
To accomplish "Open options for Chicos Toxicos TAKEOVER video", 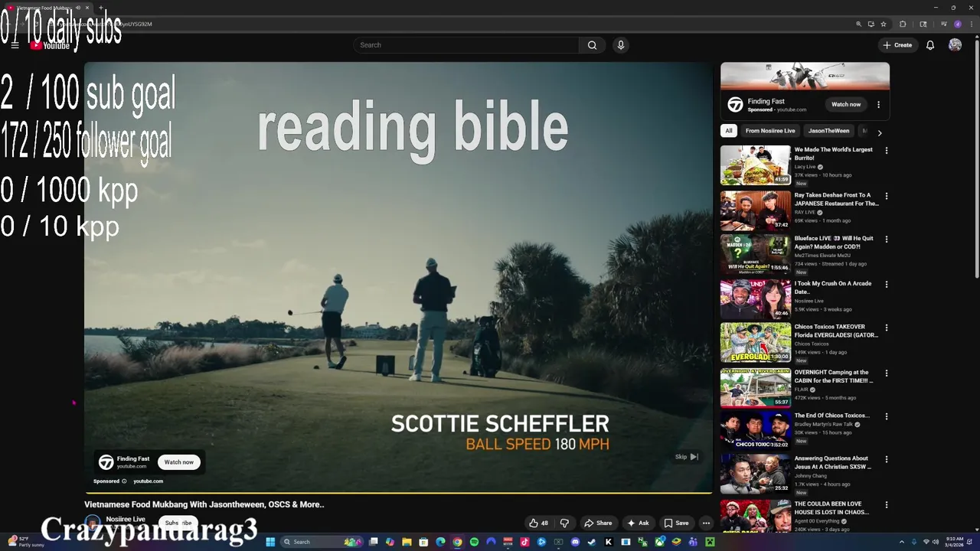I will point(887,328).
